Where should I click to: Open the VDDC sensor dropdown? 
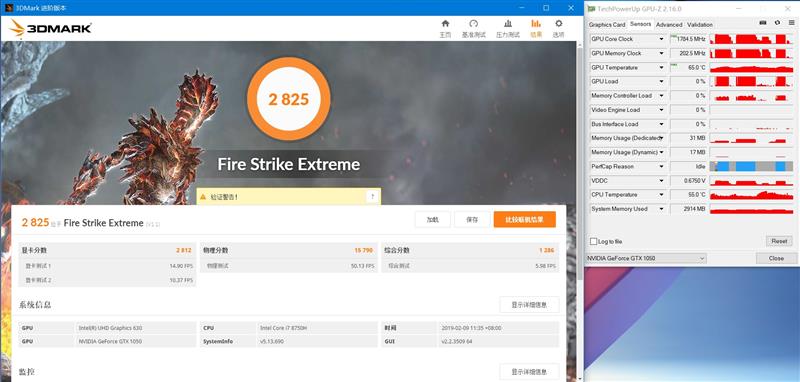point(662,181)
